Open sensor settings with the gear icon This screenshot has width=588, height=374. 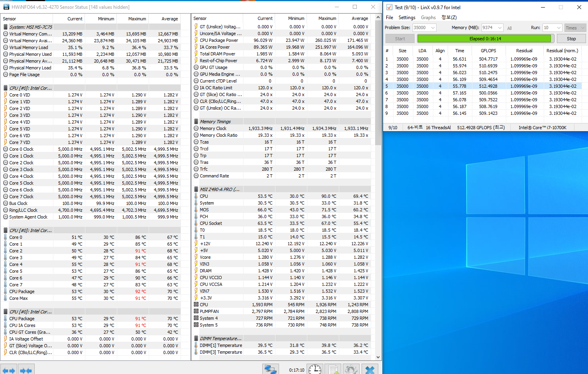pyautogui.click(x=351, y=370)
